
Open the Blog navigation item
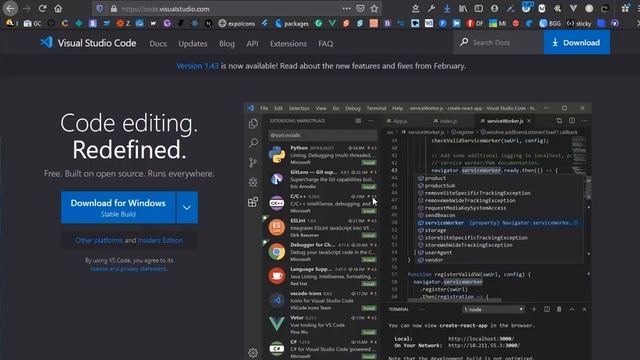click(x=227, y=44)
